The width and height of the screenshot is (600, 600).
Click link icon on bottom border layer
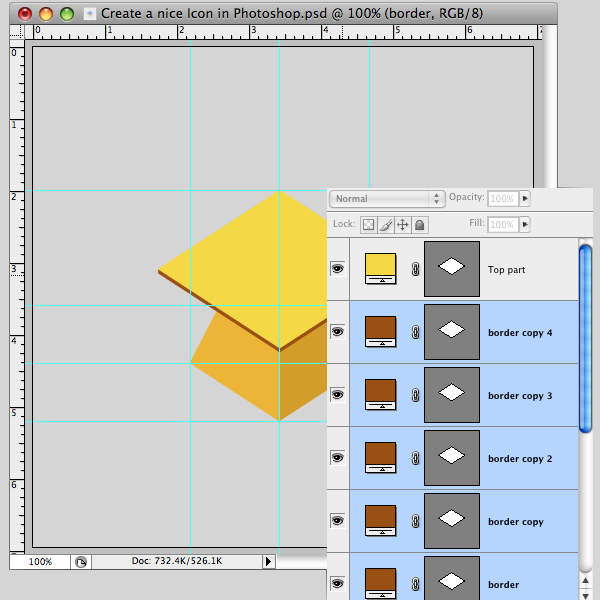tap(416, 584)
